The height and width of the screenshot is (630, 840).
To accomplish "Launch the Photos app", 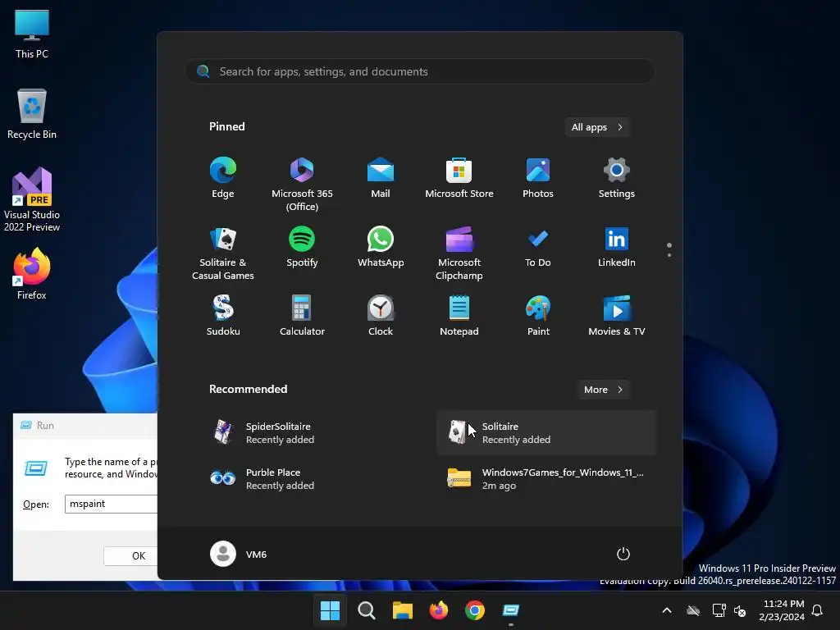I will click(538, 178).
